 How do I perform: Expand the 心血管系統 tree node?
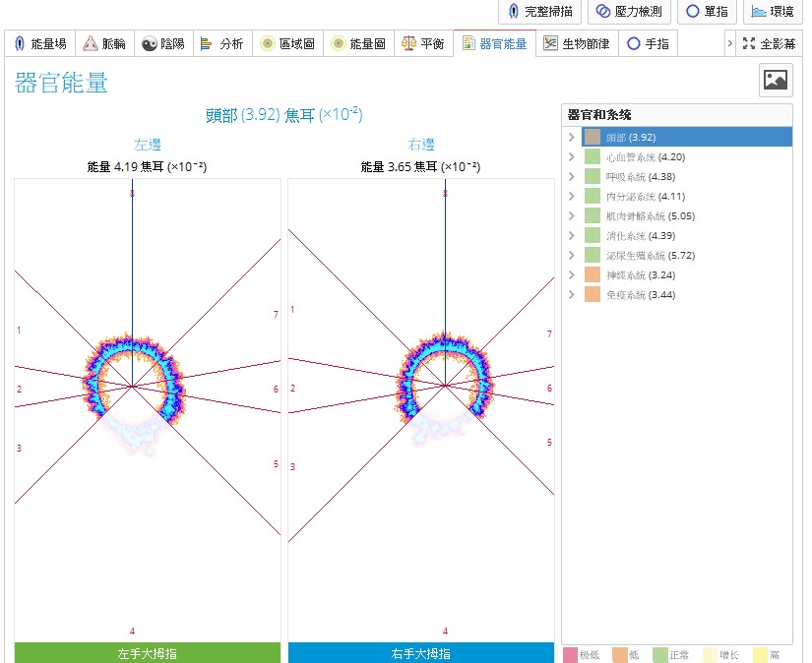(x=572, y=157)
